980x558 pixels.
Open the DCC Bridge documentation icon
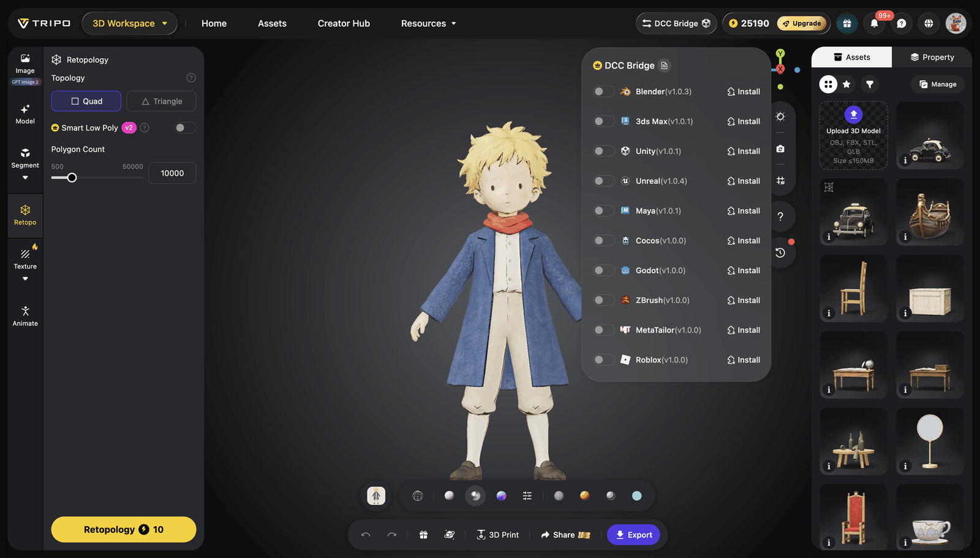665,66
